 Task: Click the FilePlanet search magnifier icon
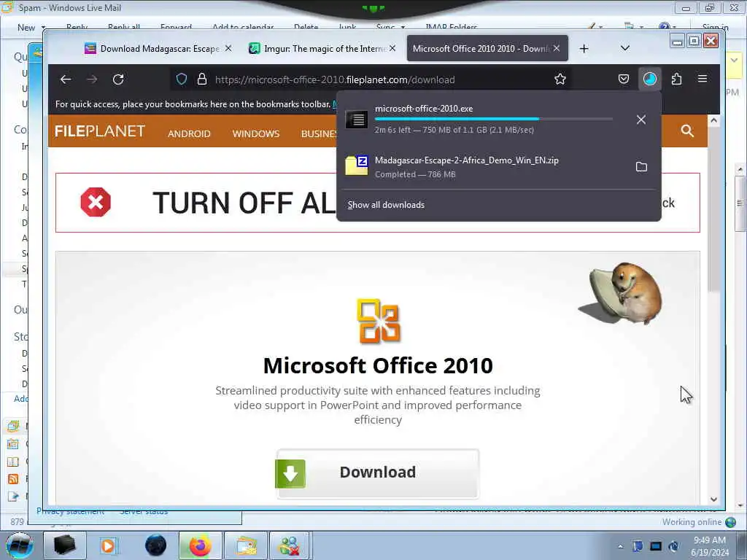[x=687, y=131]
